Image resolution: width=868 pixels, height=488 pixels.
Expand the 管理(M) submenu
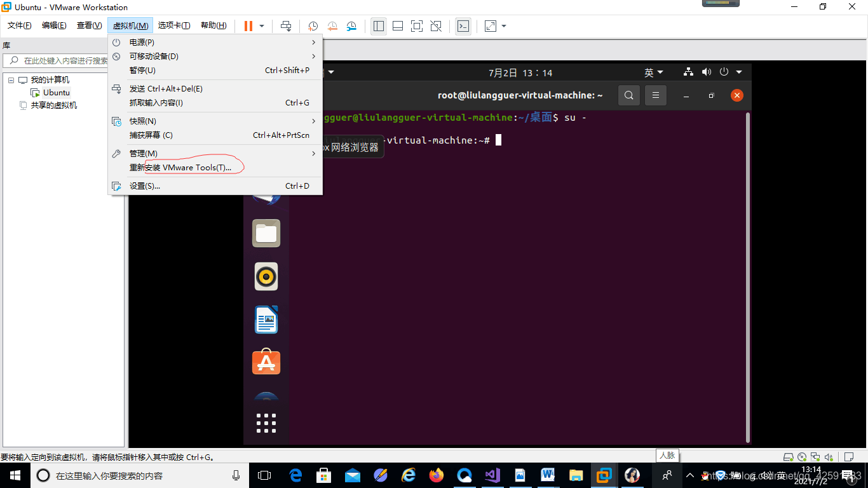pyautogui.click(x=215, y=153)
